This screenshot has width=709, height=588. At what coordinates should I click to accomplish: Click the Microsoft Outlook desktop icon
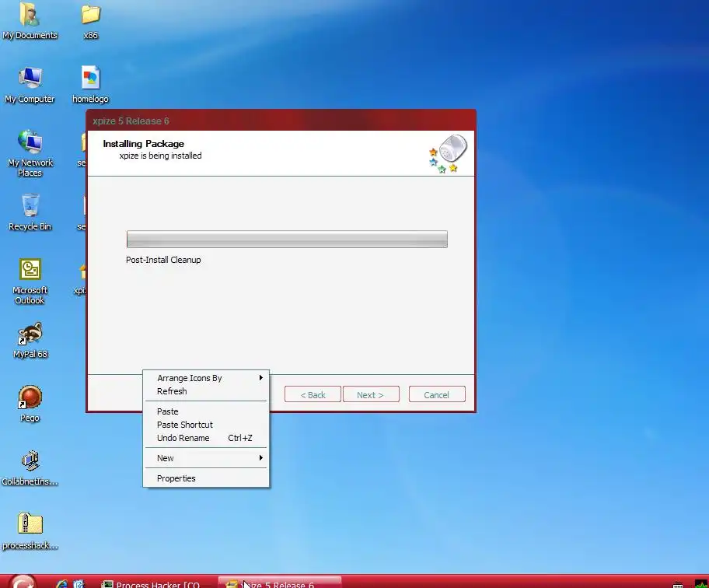(30, 282)
